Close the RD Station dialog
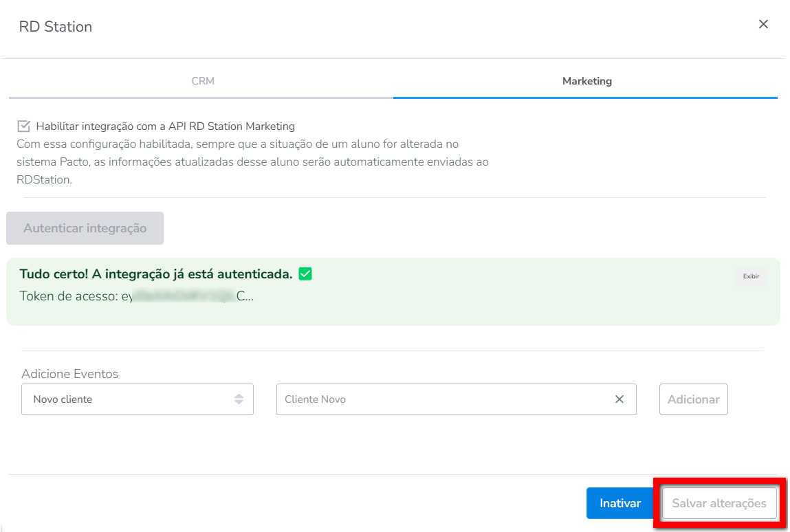Screen dimensions: 790x532 [763, 24]
